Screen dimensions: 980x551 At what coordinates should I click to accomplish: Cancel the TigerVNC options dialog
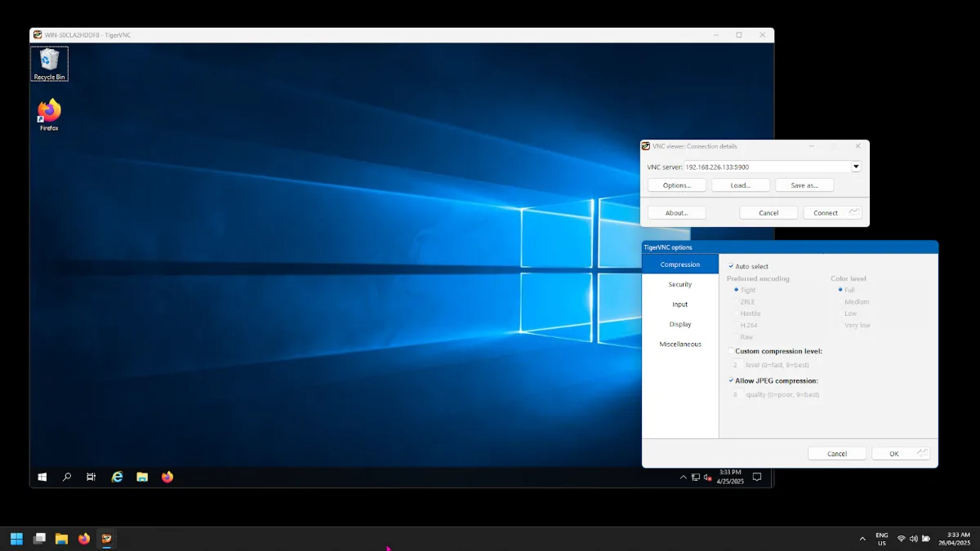point(837,453)
